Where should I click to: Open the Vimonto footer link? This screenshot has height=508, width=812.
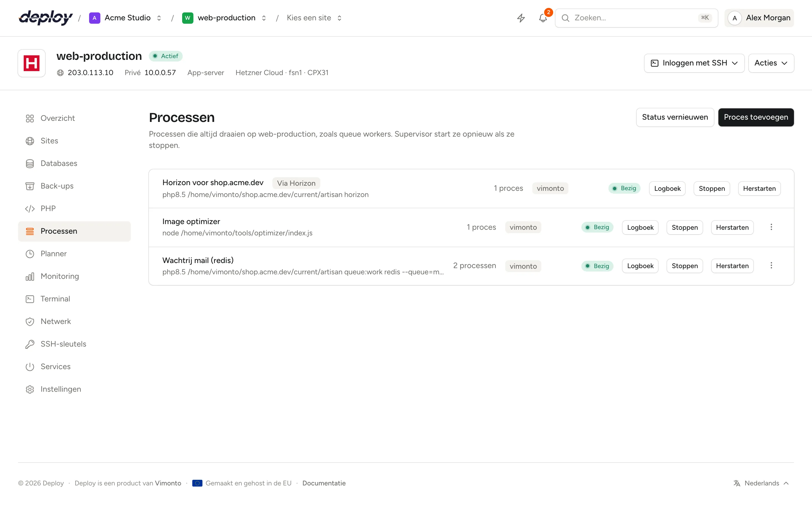coord(168,483)
